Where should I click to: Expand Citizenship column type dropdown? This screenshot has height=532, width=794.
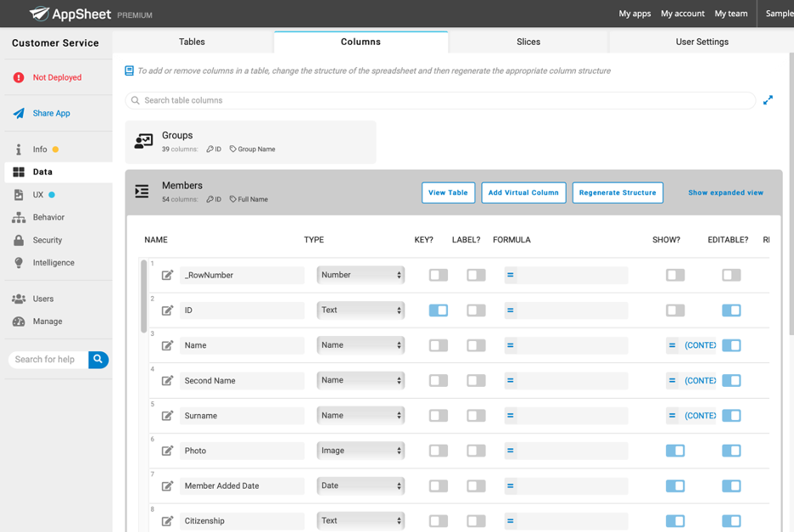(361, 521)
